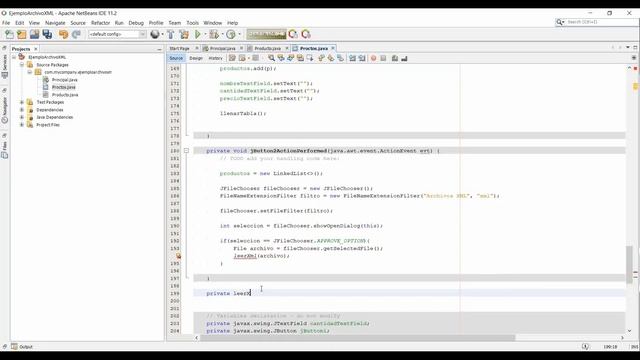Collapse jButton2ActionPerformed method code fold
This screenshot has height=360, width=640.
(186, 151)
